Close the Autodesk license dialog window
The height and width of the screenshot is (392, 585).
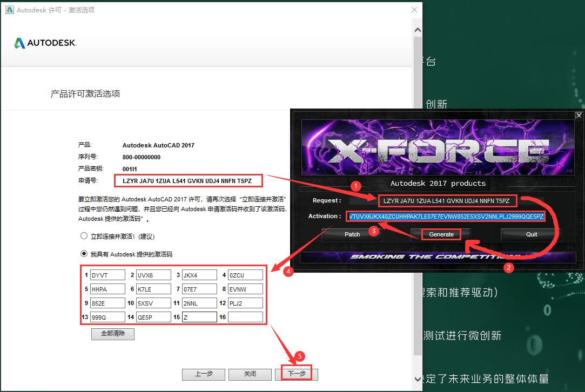[x=414, y=10]
